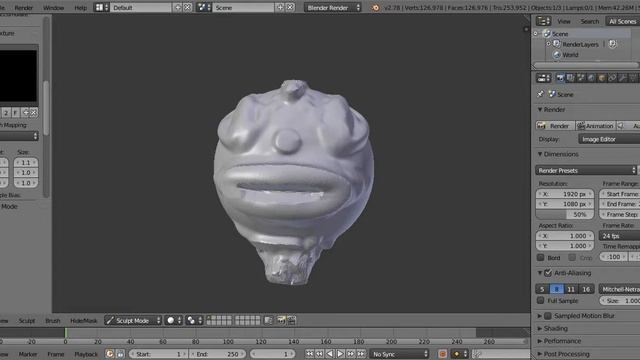Switch to Modifiers properties tab wrench icon
Viewport: 640px width, 360px height.
623,78
